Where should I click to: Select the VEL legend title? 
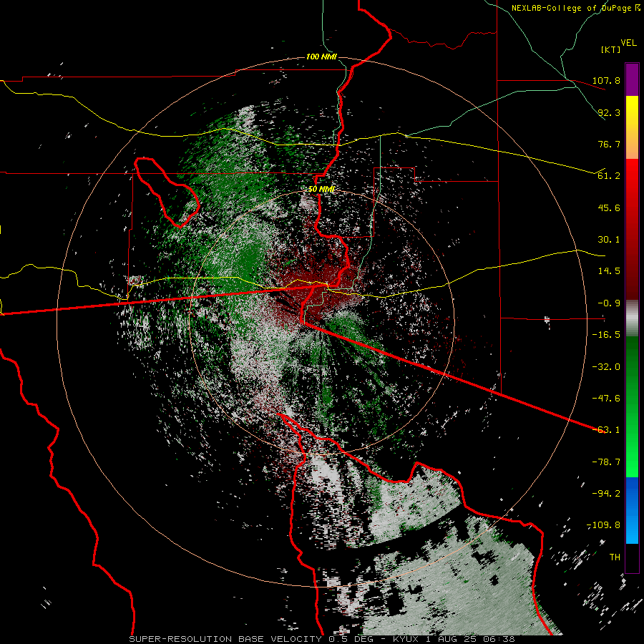click(628, 43)
